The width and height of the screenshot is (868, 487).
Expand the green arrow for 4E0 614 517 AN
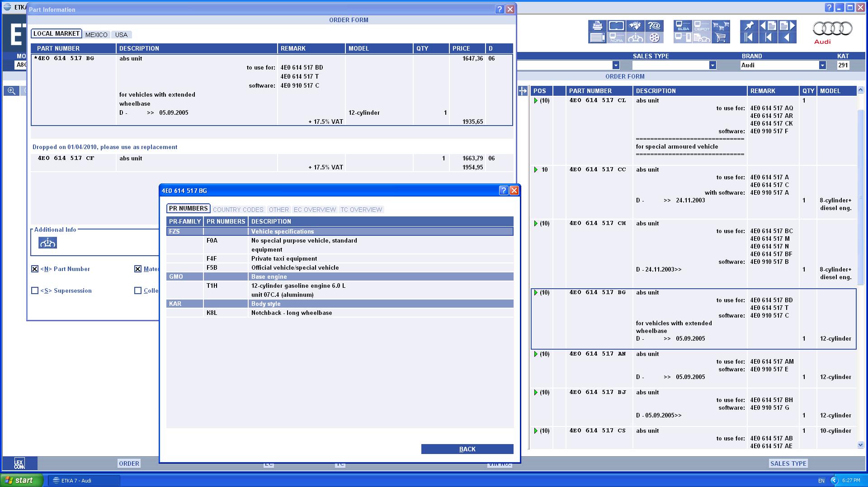[x=536, y=354]
